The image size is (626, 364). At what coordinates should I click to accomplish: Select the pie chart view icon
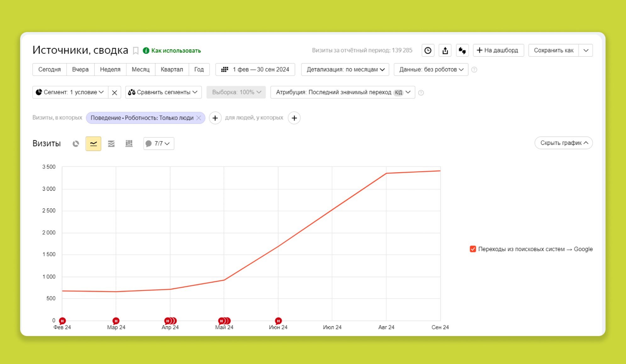[x=76, y=144]
